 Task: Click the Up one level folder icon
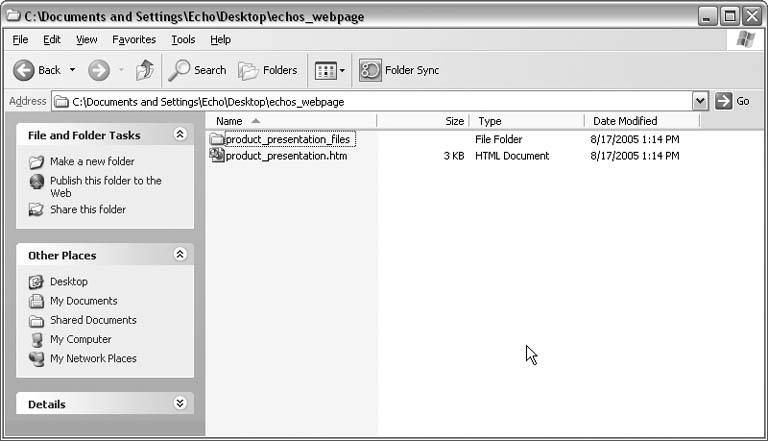145,70
